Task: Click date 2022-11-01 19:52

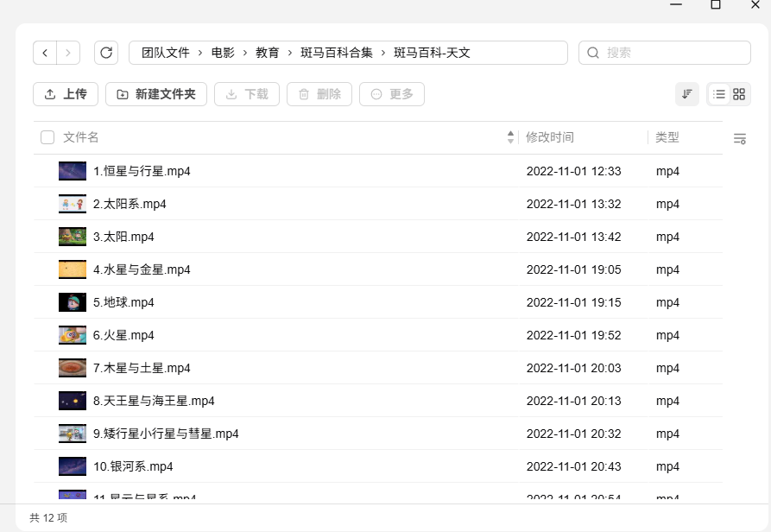Action: 574,335
